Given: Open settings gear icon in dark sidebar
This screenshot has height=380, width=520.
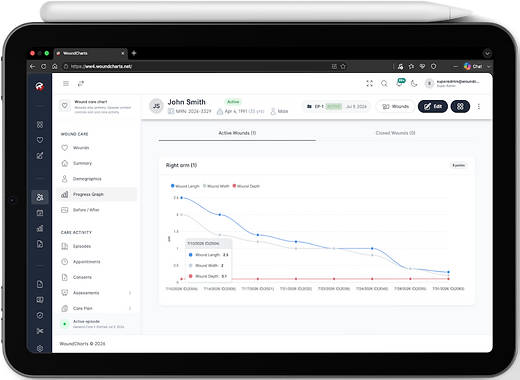Looking at the screenshot, I should pos(40,348).
